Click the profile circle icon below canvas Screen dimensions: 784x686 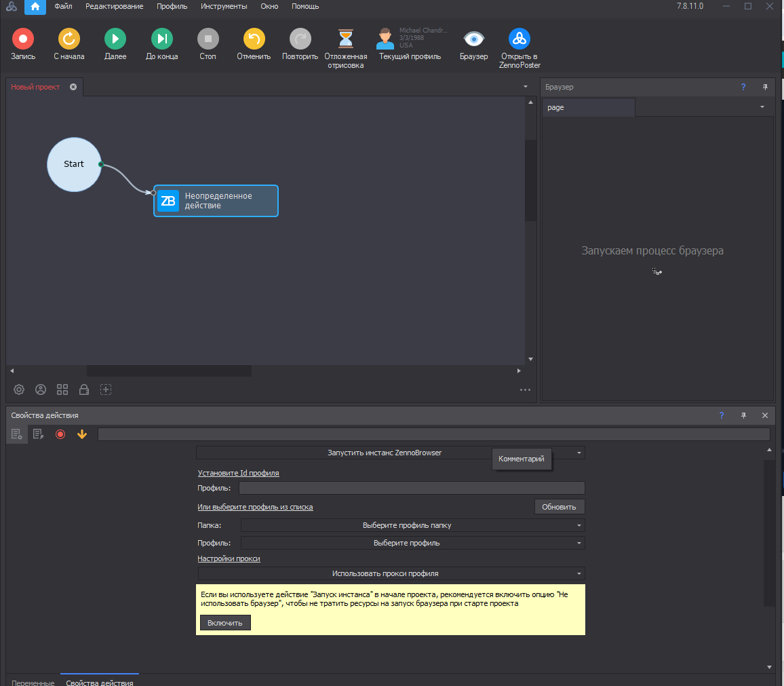[x=41, y=389]
